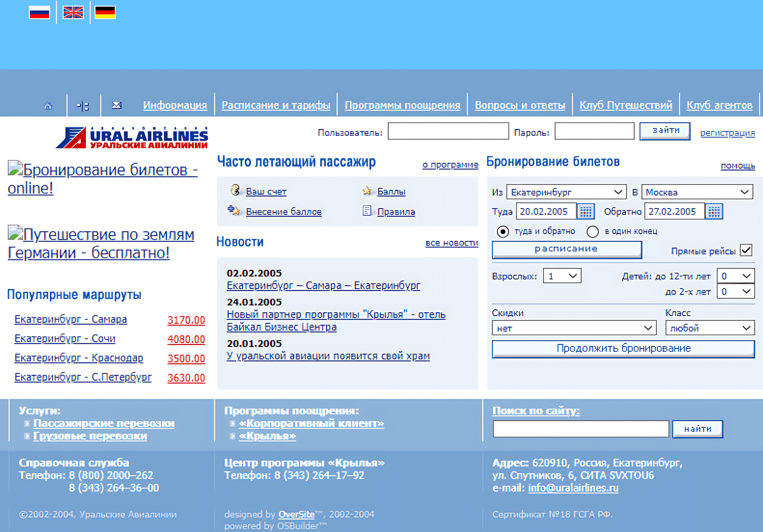Open route Екатеринбург - Самара
The width and height of the screenshot is (763, 532).
[71, 319]
